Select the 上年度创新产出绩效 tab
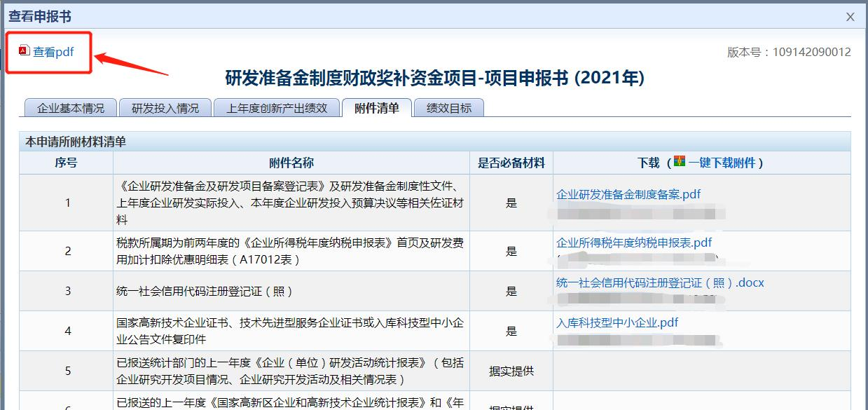 [276, 108]
